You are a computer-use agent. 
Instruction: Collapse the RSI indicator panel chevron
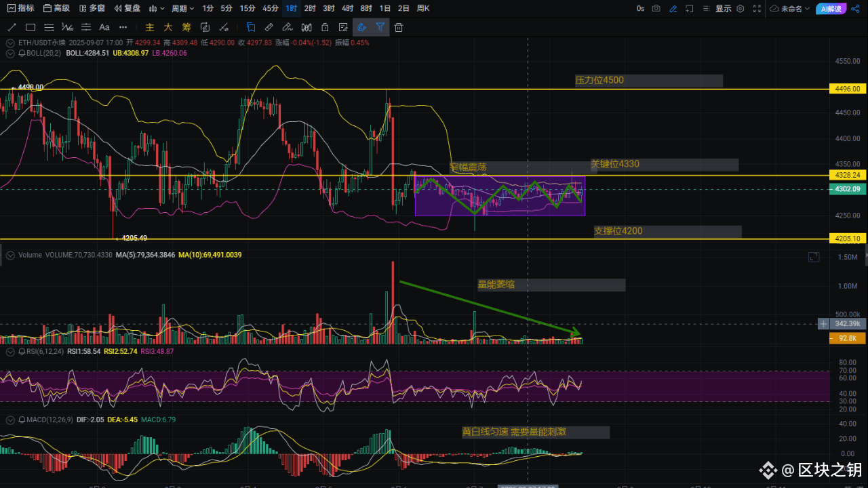10,352
